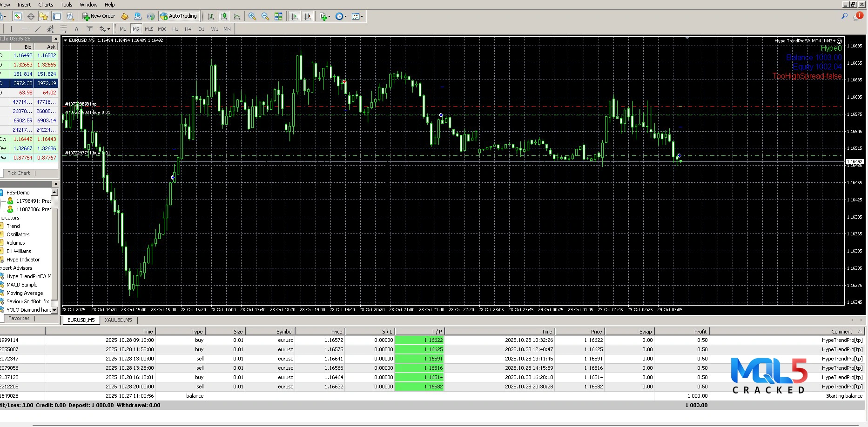Open the indicators list dropdown
Image resolution: width=868 pixels, height=427 pixels.
click(325, 16)
